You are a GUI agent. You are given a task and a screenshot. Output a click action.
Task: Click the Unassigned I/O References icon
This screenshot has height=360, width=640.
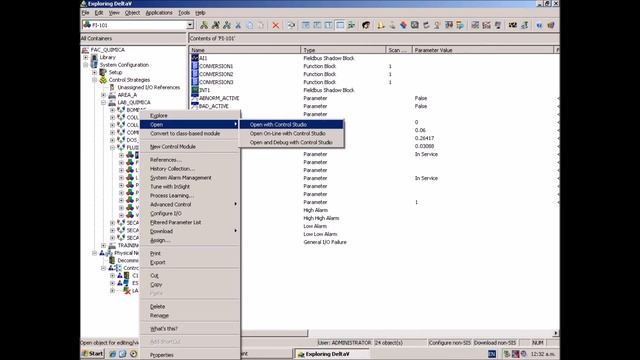pos(112,87)
